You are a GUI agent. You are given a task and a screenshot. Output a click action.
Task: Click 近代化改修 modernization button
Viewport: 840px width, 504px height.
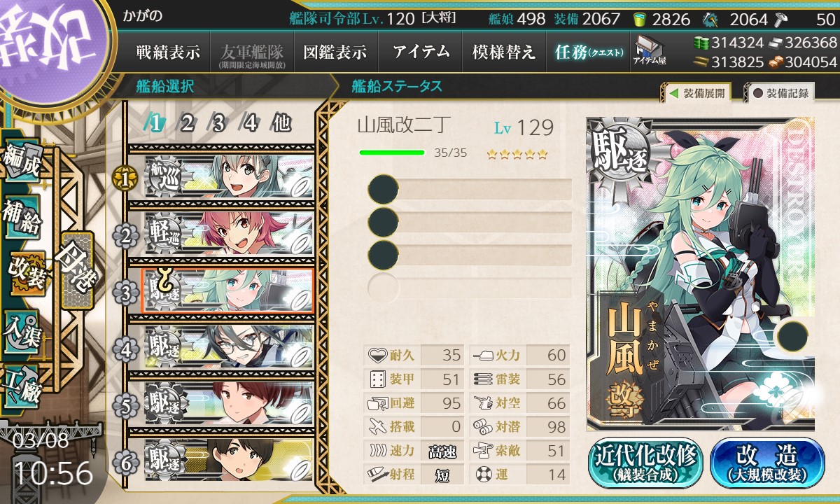(646, 463)
